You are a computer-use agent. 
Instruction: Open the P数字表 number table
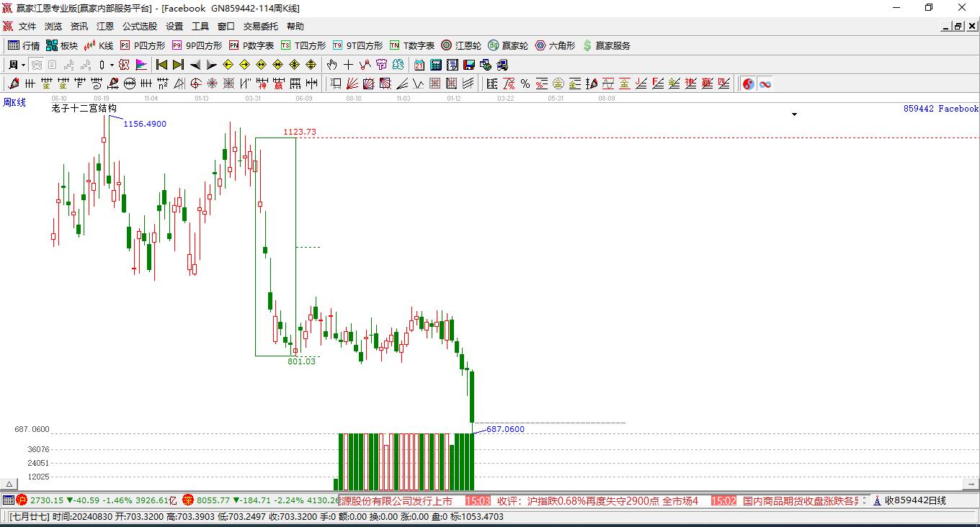(251, 45)
